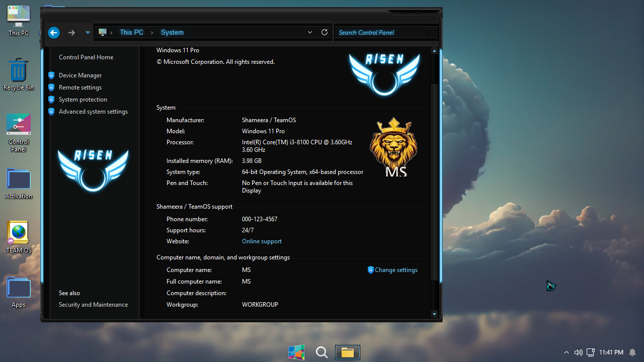644x362 pixels.
Task: Open the recent locations dropdown arrow
Action: coord(88,33)
